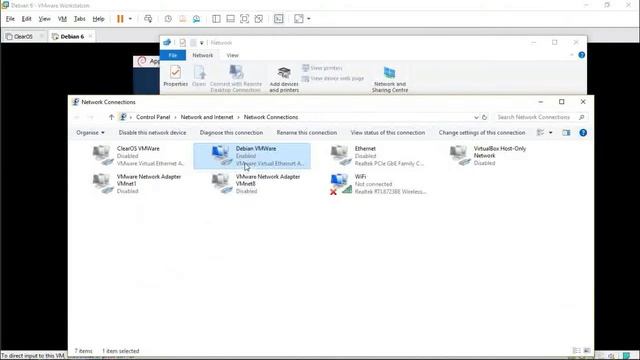Screen dimensions: 640x360
Task: Select the Network ribbon tab
Action: coord(202,55)
